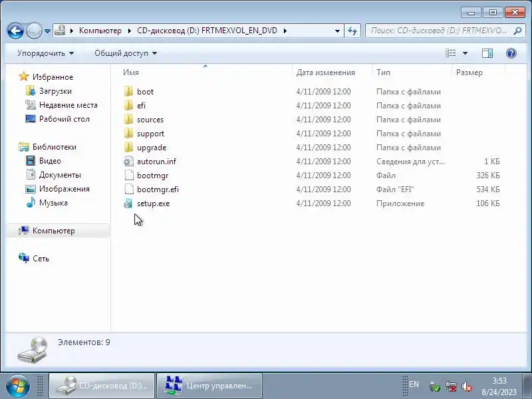Switch to CD-дисковод (D:) taskbar button
The image size is (532, 399).
[x=102, y=386]
